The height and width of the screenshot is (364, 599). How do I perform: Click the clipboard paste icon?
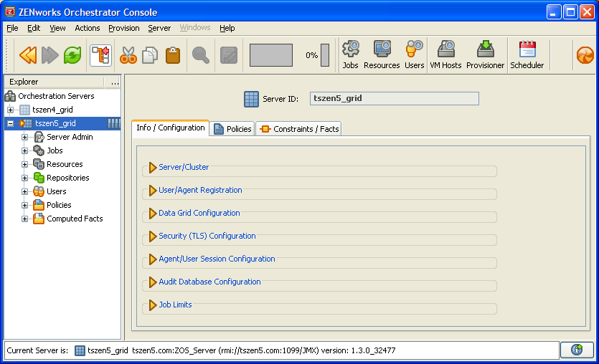(x=173, y=55)
